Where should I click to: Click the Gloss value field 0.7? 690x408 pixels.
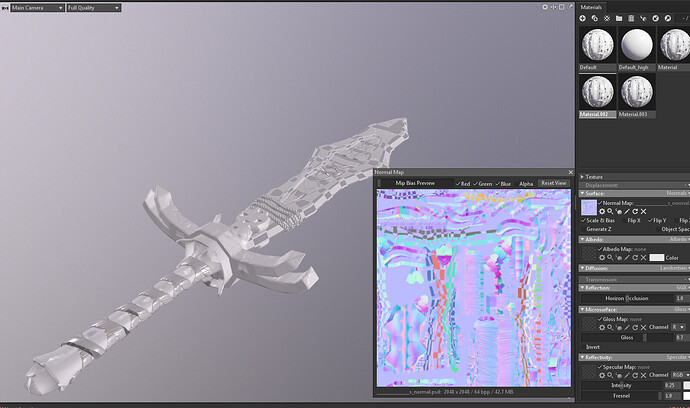click(x=682, y=338)
